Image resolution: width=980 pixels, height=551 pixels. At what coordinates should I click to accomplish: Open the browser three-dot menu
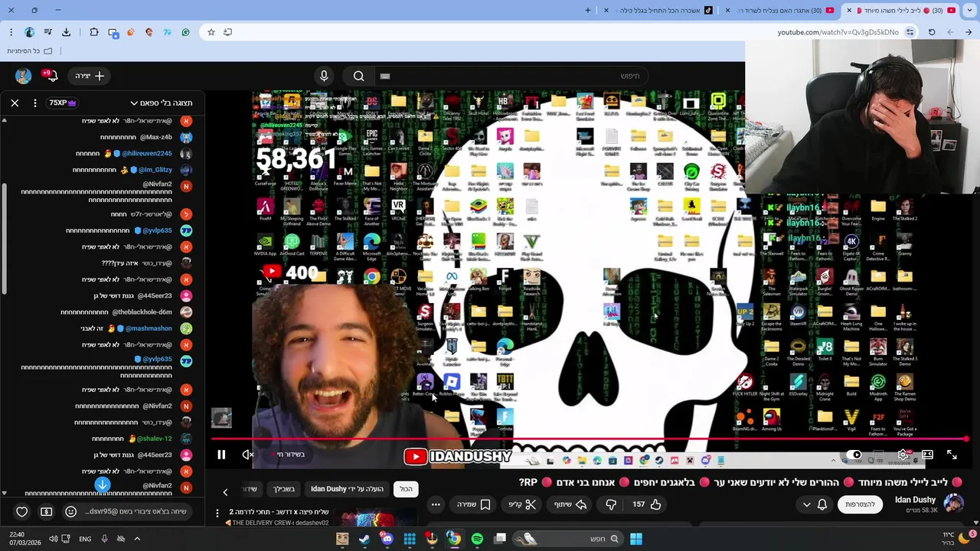11,32
